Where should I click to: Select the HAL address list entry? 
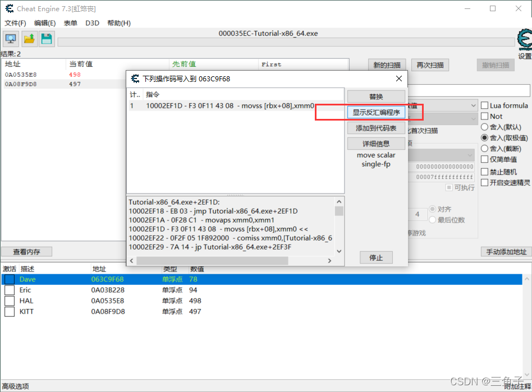[x=262, y=301]
